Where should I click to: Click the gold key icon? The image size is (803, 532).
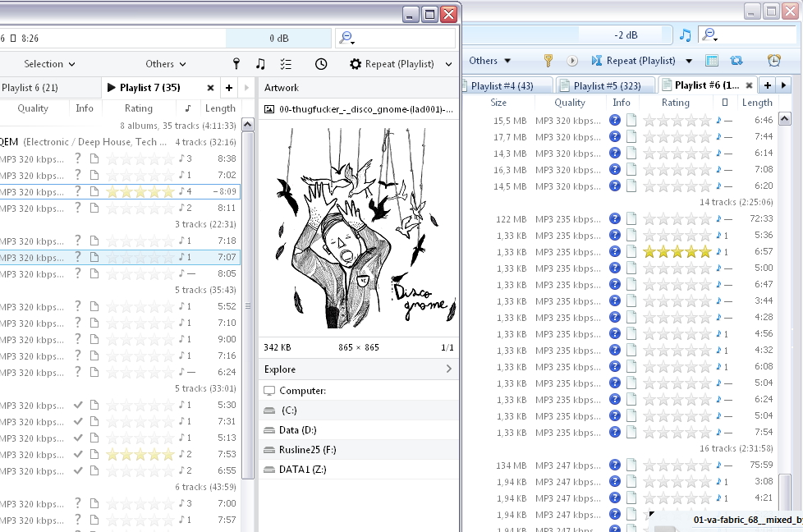pos(548,61)
